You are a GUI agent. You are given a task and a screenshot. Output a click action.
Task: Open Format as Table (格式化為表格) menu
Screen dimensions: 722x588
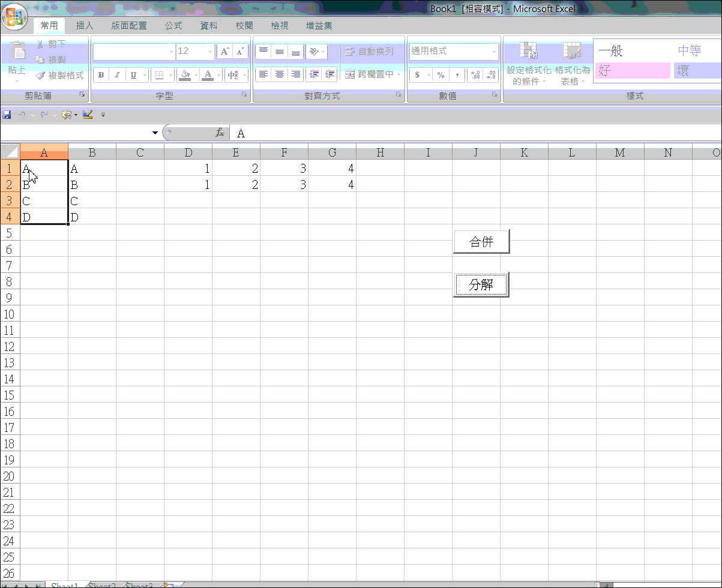572,64
